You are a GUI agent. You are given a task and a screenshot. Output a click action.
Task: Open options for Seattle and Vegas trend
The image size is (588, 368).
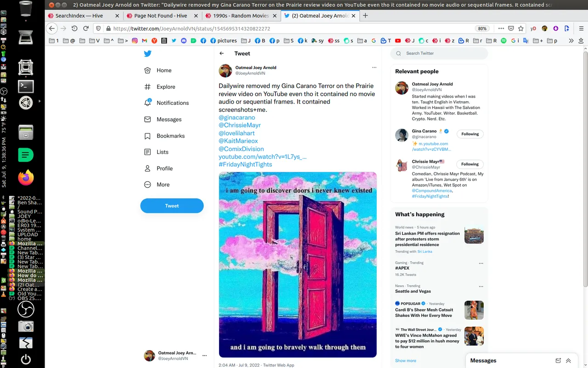(x=481, y=287)
